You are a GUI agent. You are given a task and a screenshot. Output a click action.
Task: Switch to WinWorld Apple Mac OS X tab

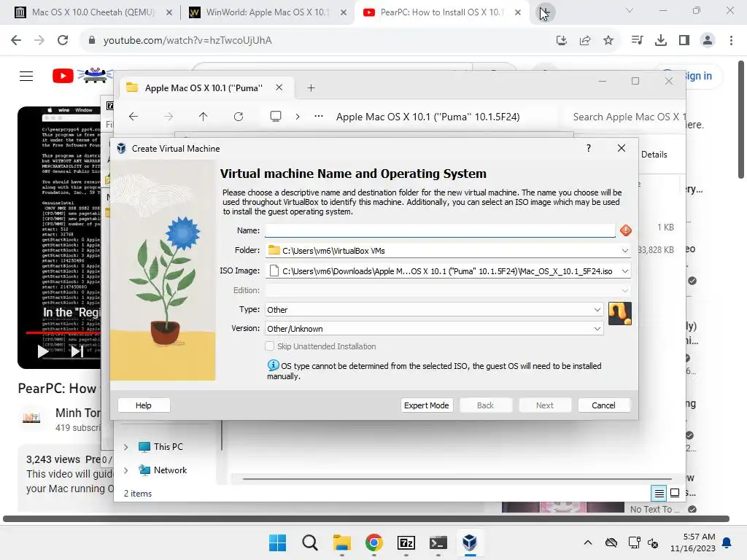(267, 12)
